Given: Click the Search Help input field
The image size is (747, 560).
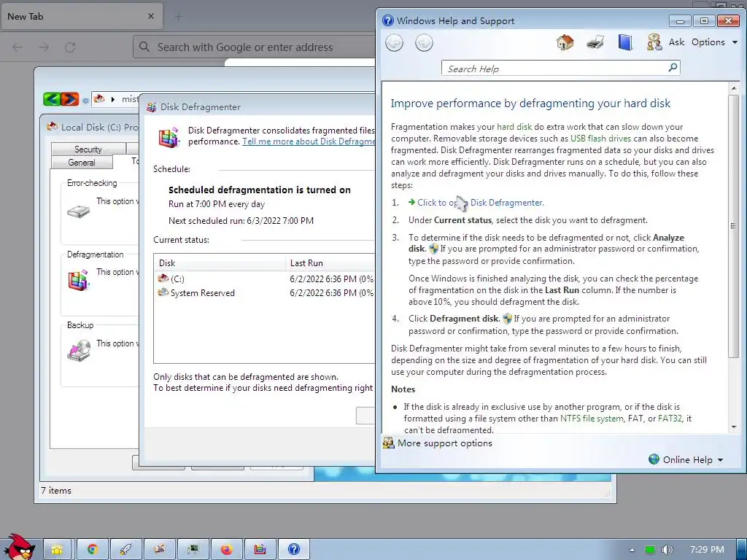Looking at the screenshot, I should 555,68.
